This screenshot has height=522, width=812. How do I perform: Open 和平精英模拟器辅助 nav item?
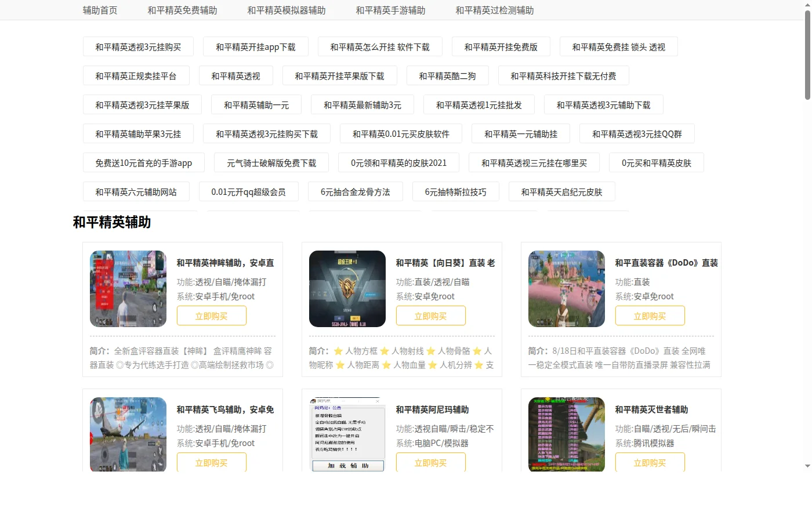tap(287, 10)
